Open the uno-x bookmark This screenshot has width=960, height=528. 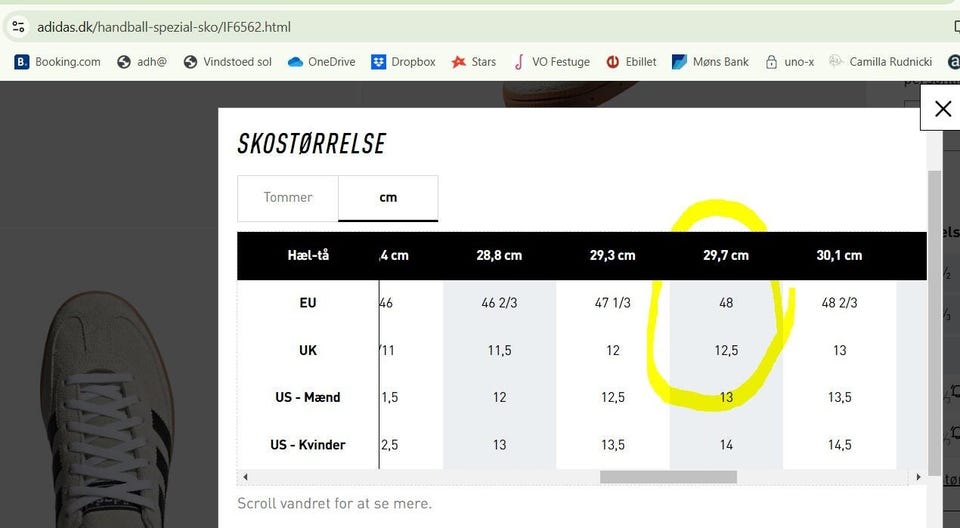789,62
